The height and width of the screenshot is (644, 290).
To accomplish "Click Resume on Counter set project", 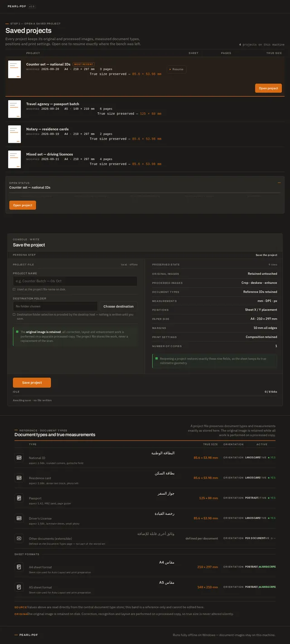I will click(x=176, y=69).
